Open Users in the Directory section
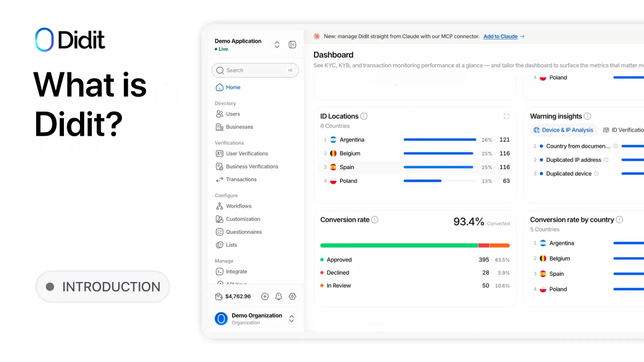Viewport: 644px width, 362px height. click(255, 114)
